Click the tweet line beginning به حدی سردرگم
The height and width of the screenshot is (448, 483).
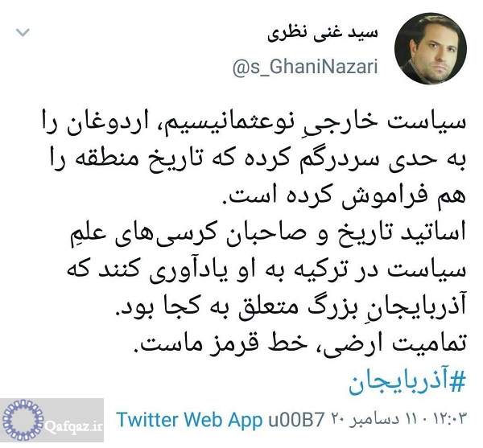click(258, 161)
